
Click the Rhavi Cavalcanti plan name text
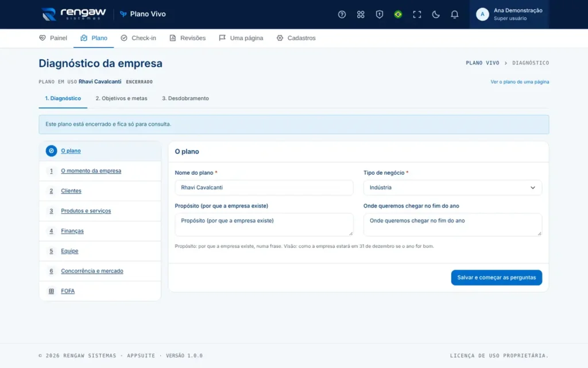100,82
